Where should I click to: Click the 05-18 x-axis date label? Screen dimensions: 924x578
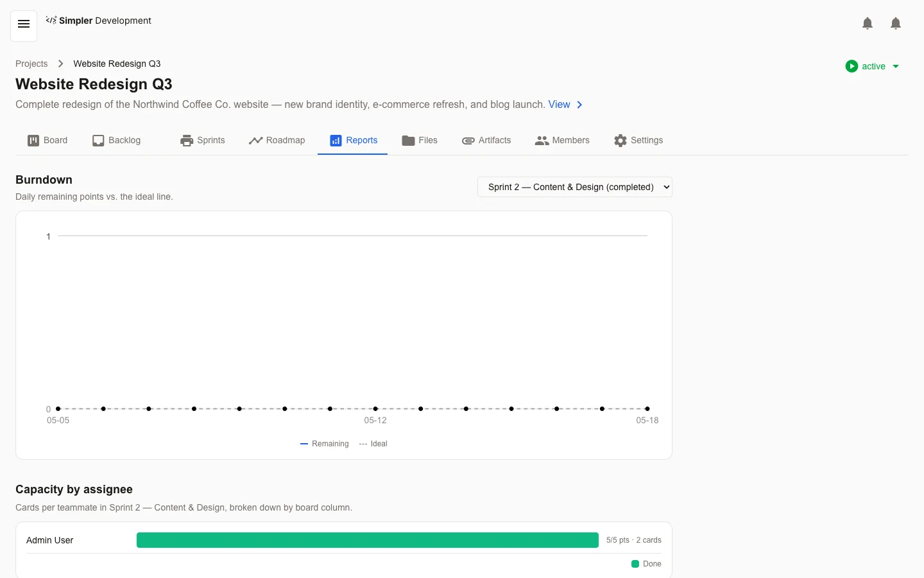tap(647, 421)
